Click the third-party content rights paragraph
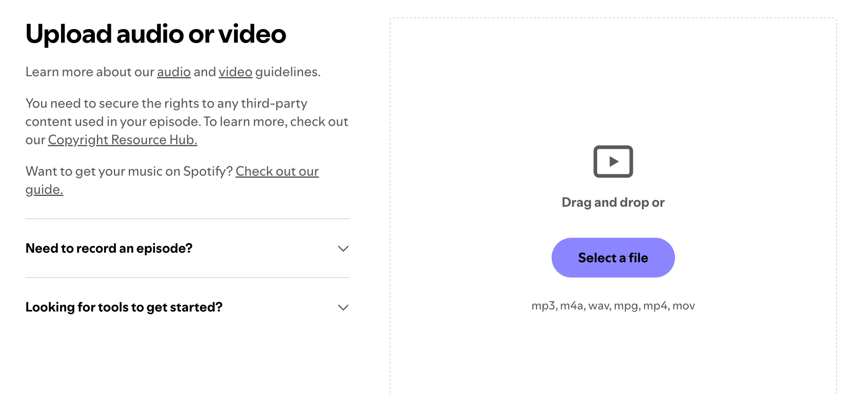 click(186, 121)
